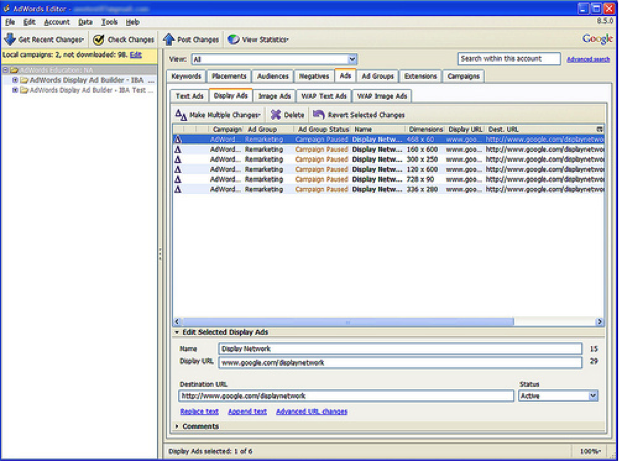Image resolution: width=619 pixels, height=461 pixels.
Task: Collapse the AdWords Education account tree node
Action: 6,70
